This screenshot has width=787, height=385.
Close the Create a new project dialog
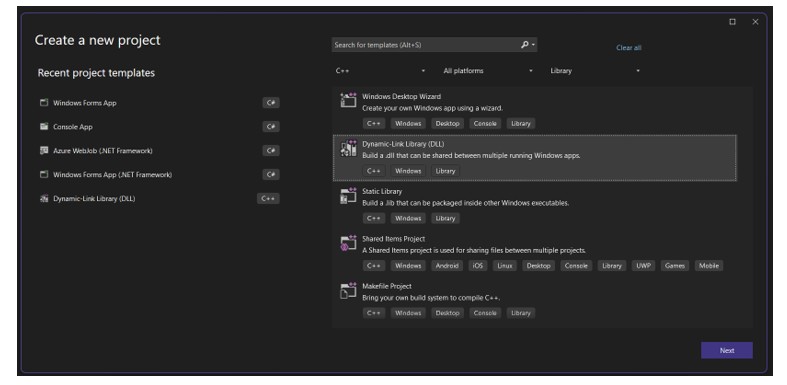tap(755, 22)
